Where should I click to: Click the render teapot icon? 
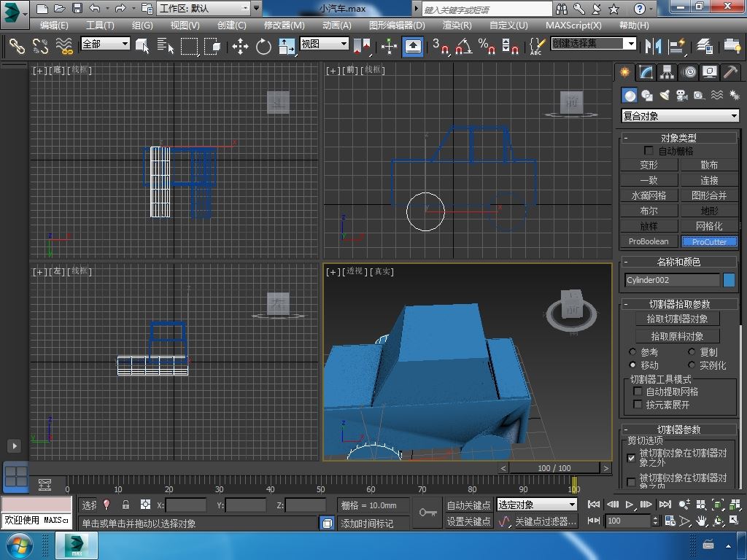732,46
